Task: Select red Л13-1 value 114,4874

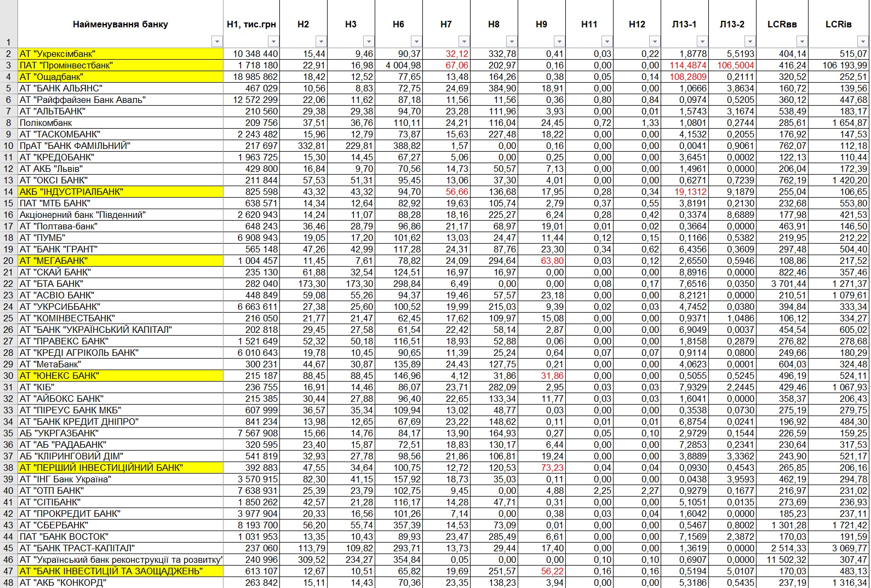Action: click(685, 65)
